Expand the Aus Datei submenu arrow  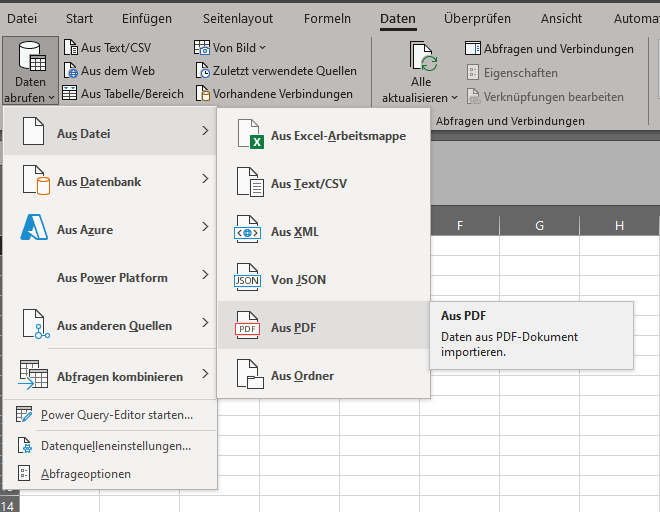point(205,131)
